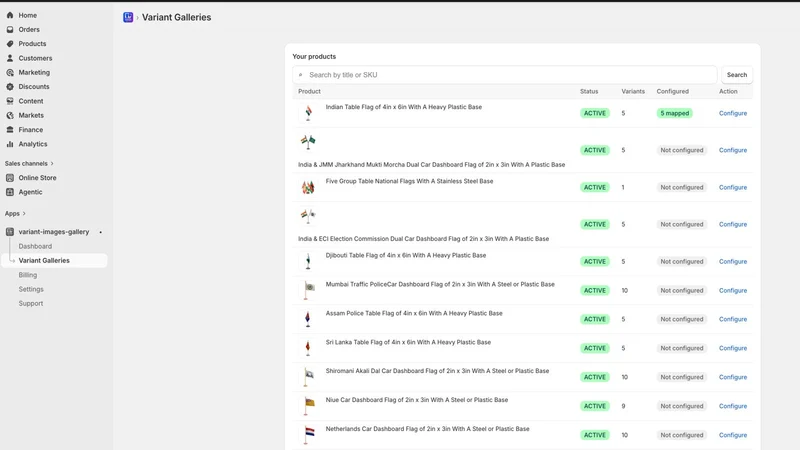The width and height of the screenshot is (800, 450).
Task: Configure the Assam Police Table Flag
Action: point(733,319)
